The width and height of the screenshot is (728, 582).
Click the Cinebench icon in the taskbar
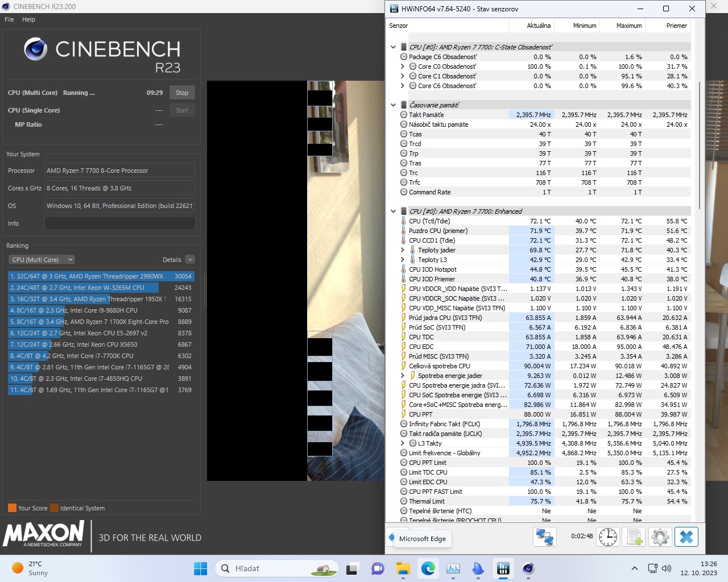click(528, 568)
